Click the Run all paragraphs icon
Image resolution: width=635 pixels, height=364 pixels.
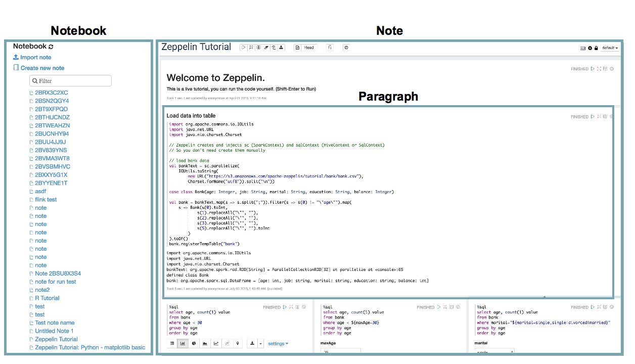point(243,48)
